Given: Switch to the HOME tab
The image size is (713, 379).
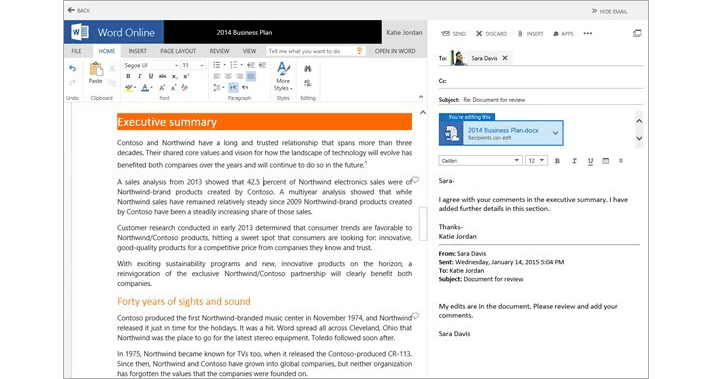Looking at the screenshot, I should pos(107,51).
